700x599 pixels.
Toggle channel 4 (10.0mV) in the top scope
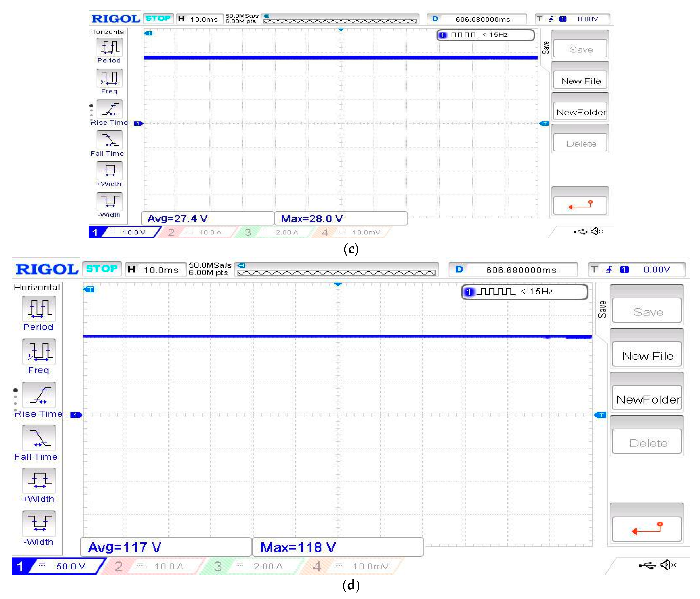351,232
